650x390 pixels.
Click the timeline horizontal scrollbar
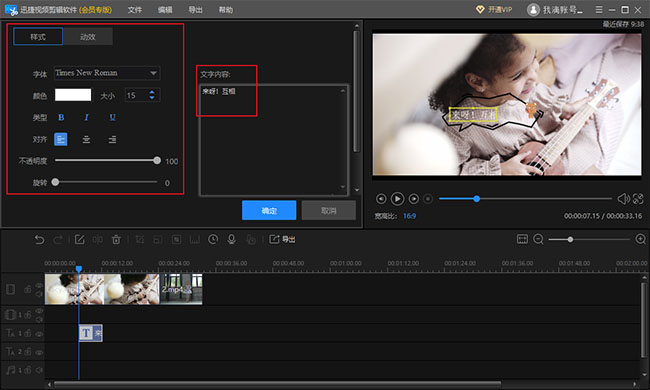coord(278,384)
